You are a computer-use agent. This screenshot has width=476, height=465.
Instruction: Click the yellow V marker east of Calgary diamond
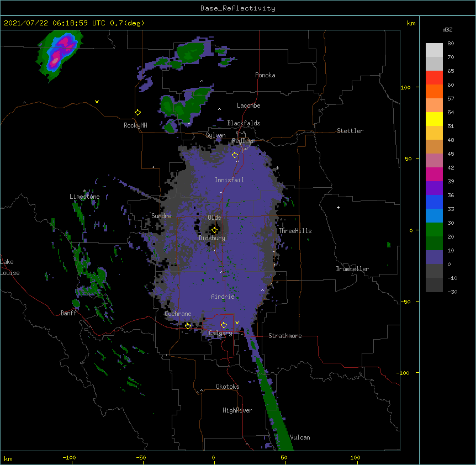[x=237, y=323]
